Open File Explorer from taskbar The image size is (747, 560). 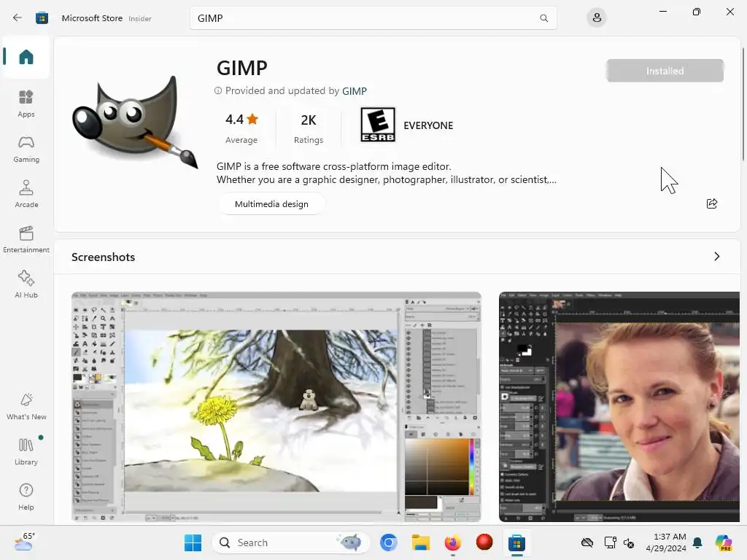click(x=421, y=542)
